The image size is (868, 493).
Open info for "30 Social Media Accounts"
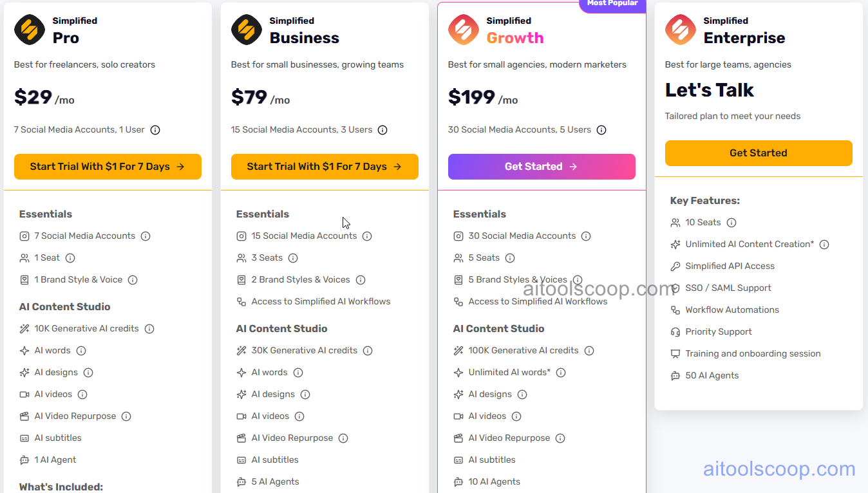coord(585,236)
